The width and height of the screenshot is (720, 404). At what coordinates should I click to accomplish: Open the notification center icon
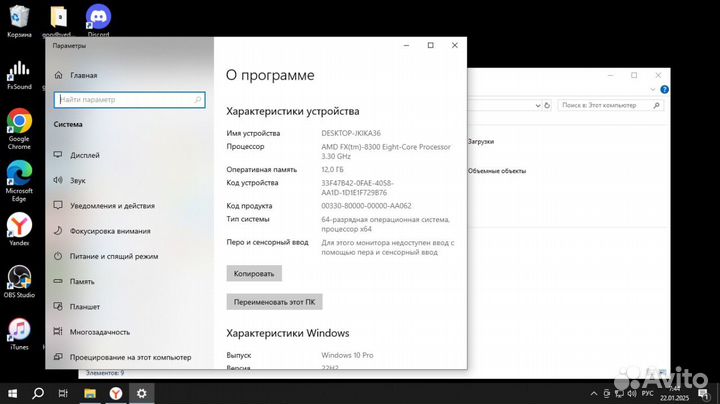click(703, 394)
